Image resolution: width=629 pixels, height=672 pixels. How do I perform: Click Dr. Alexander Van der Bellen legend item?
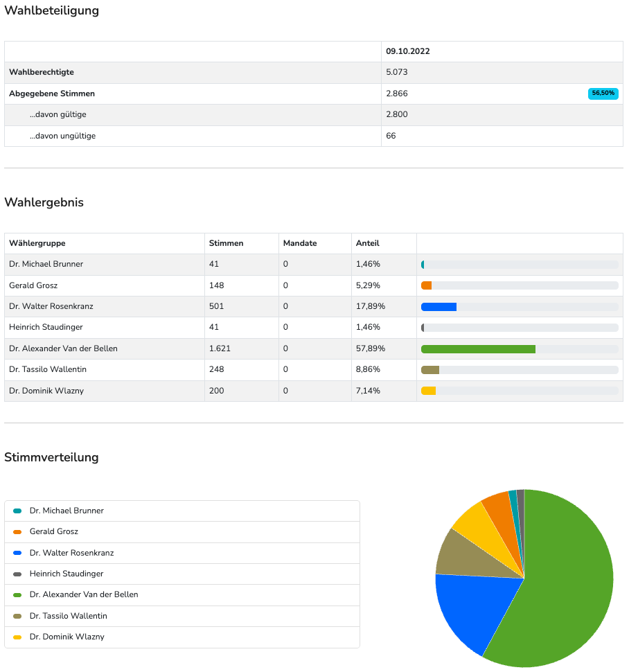pos(84,594)
